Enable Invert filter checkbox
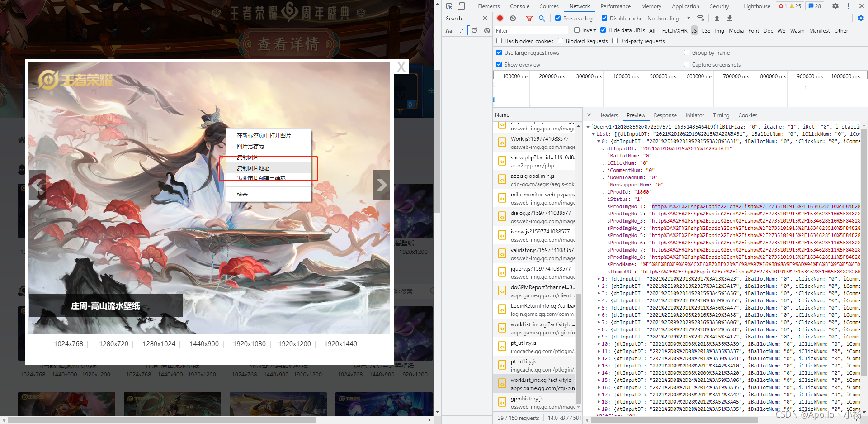The width and height of the screenshot is (868, 424). tap(577, 30)
